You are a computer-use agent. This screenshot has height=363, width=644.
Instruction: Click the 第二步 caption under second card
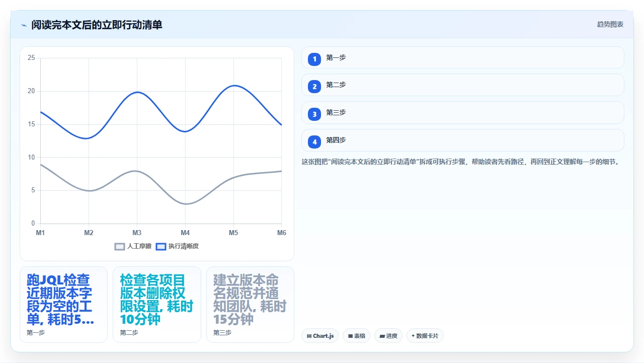(129, 333)
